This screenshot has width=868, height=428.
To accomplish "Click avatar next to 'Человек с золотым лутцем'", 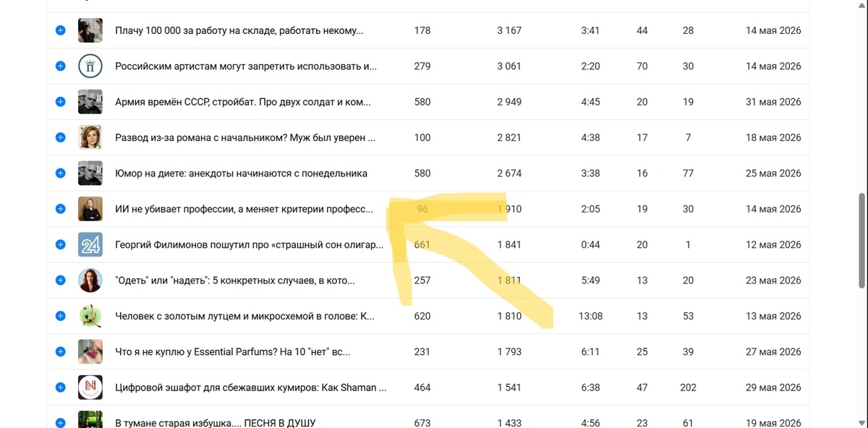I will [90, 316].
